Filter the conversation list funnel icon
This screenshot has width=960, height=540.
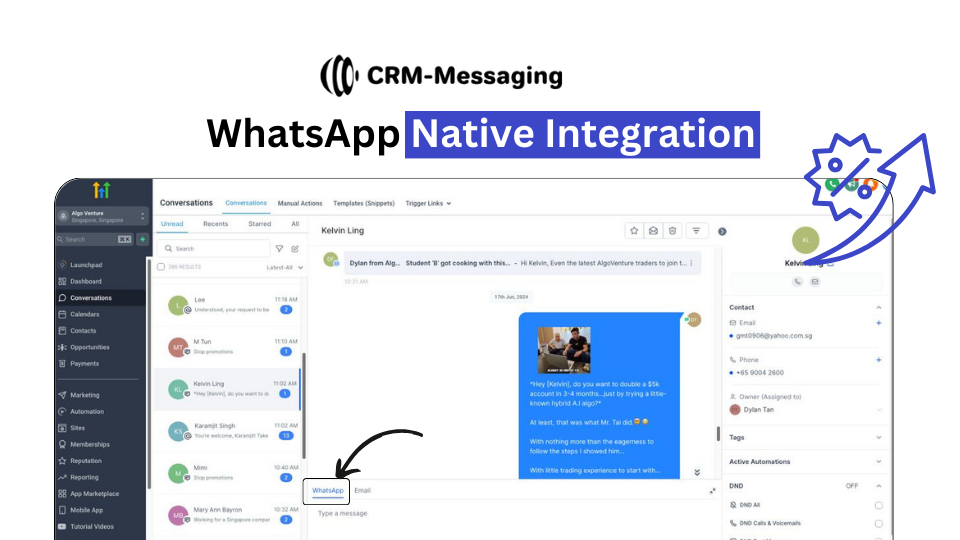pos(279,249)
